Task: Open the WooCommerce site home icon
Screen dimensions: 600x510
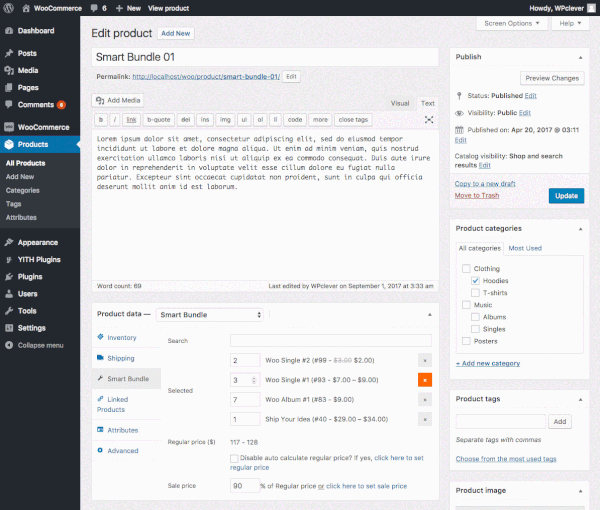Action: tap(26, 8)
